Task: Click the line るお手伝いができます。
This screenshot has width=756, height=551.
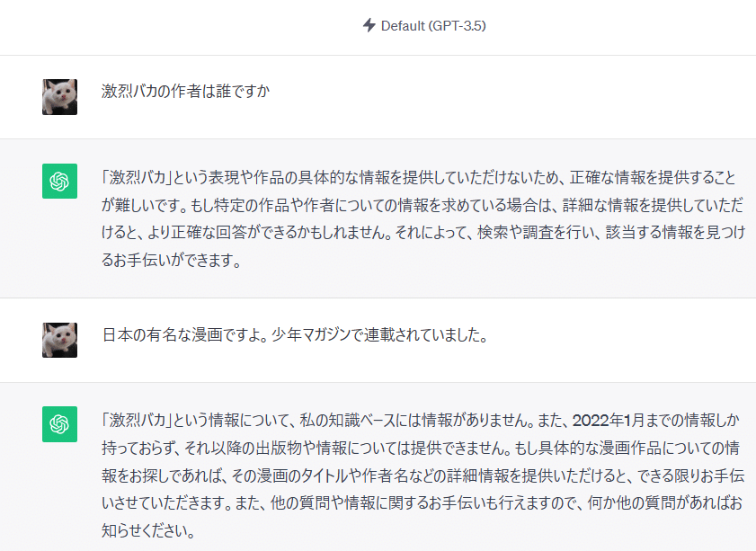Action: (171, 261)
